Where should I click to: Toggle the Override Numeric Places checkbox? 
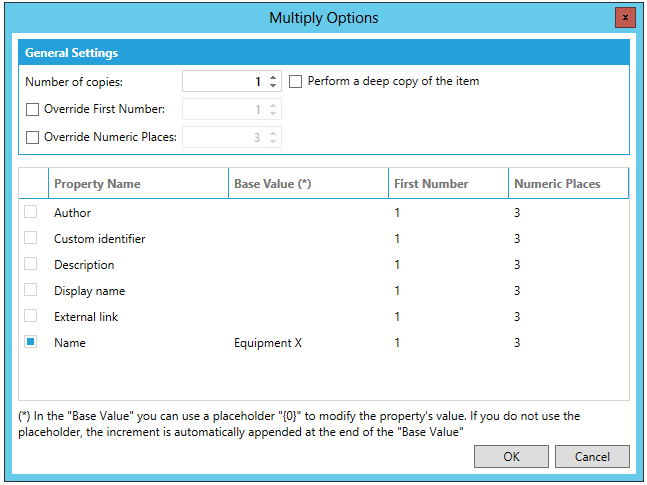point(33,137)
